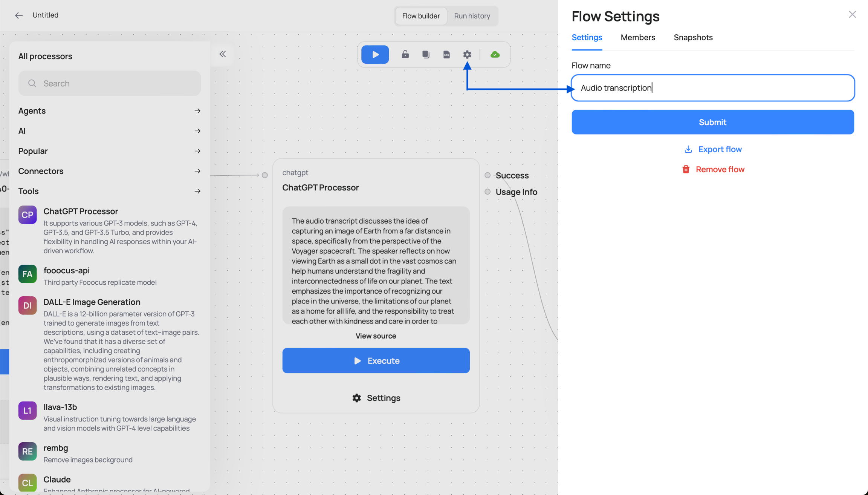Click the blue run flow play icon

pyautogui.click(x=375, y=54)
